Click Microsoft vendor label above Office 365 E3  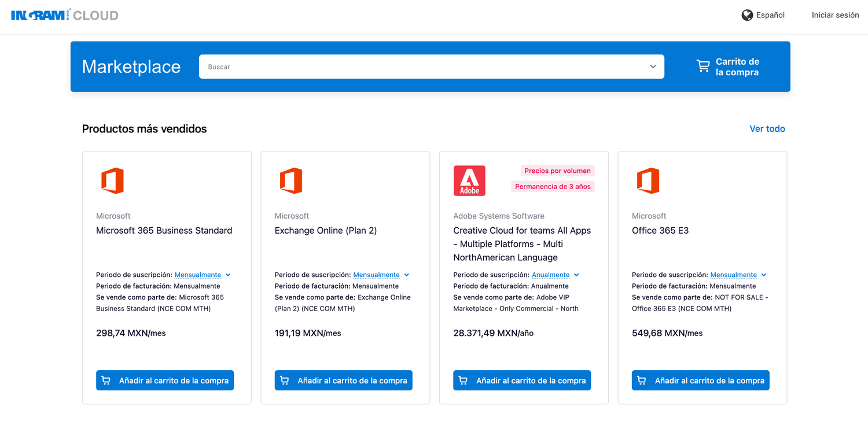coord(649,216)
